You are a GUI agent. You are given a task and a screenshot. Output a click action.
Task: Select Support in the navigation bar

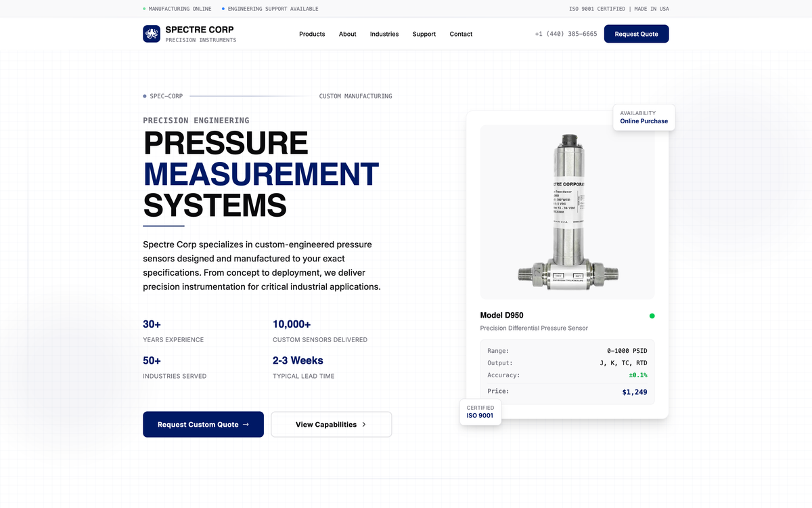pyautogui.click(x=424, y=34)
